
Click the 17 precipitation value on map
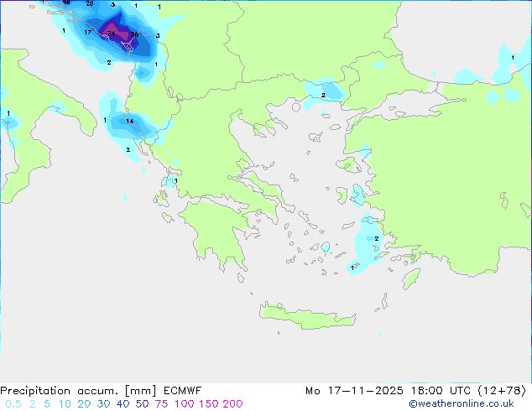(x=87, y=32)
